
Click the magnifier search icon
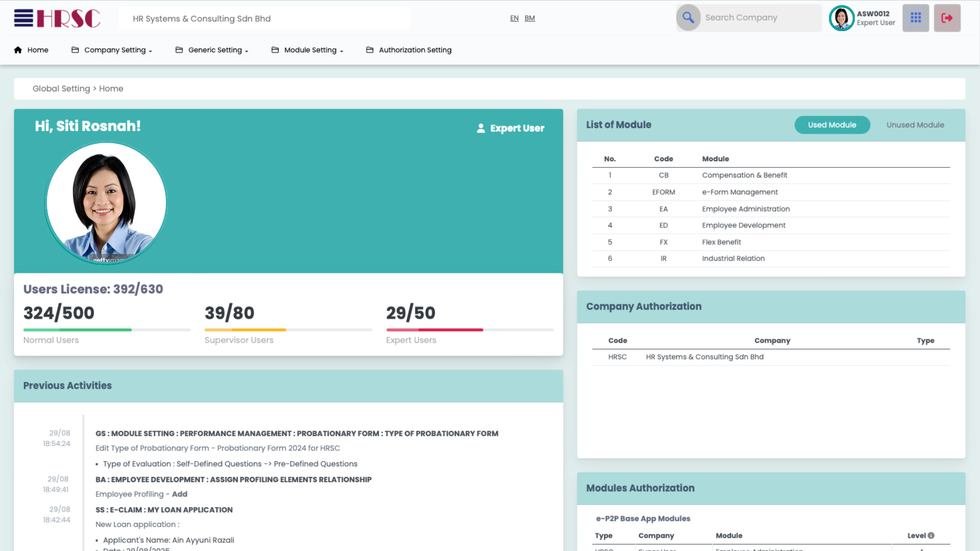688,18
